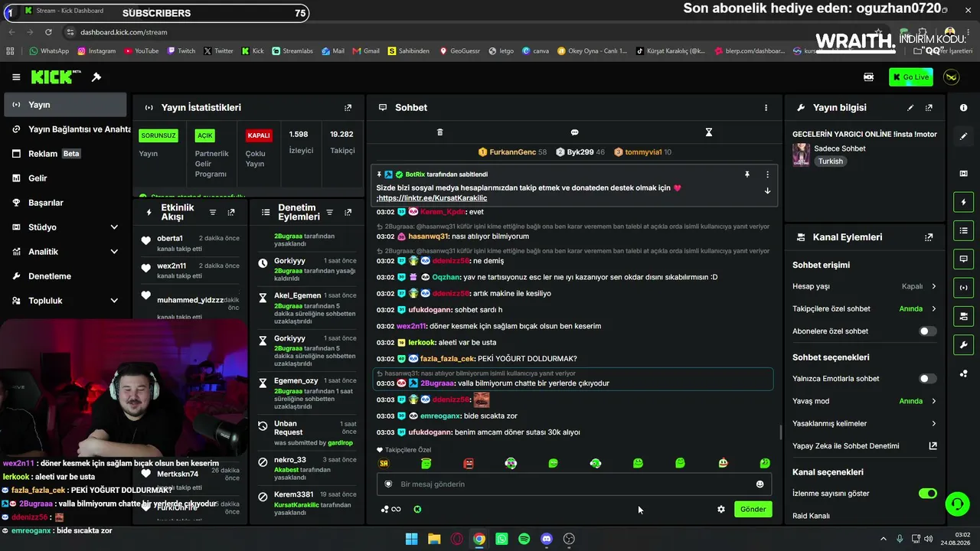This screenshot has width=980, height=551.
Task: Edit Yayın bilgisi with the pencil icon
Action: pos(910,108)
